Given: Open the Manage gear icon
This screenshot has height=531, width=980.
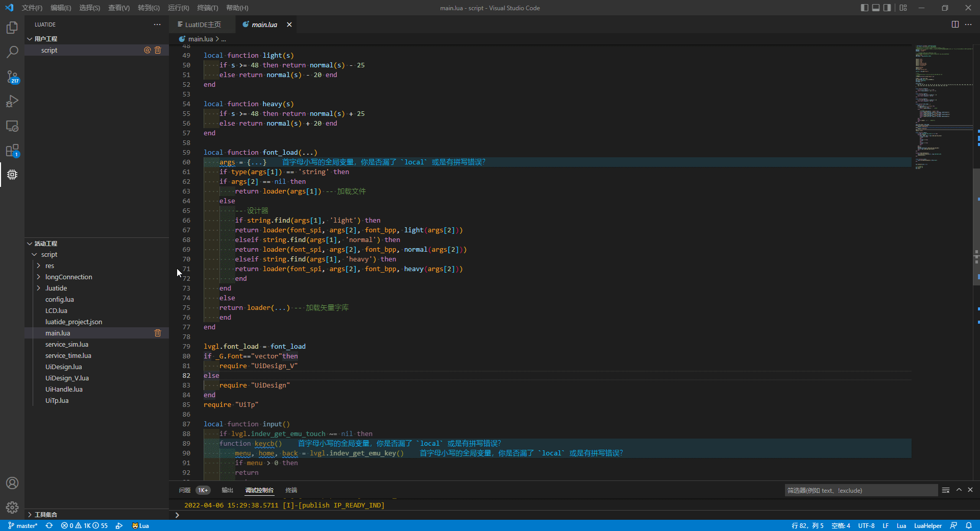Looking at the screenshot, I should pos(12,508).
